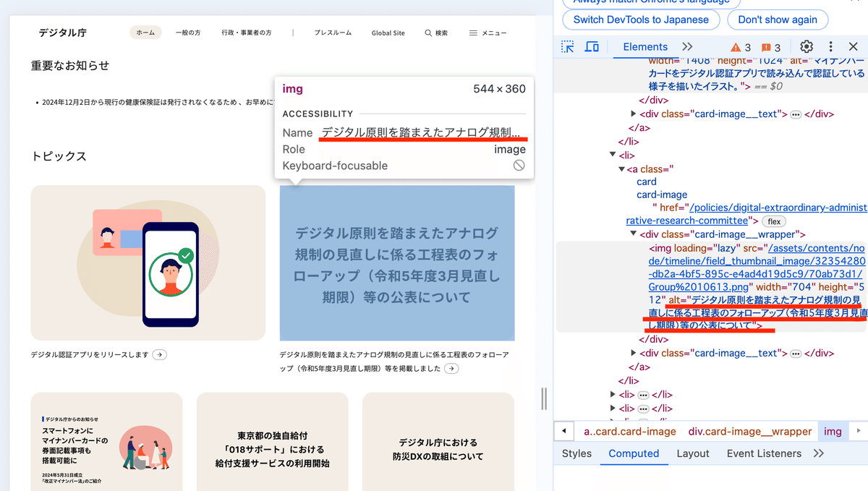The width and height of the screenshot is (868, 491).
Task: Expand card-image__text div below the $0 line
Action: tap(634, 114)
